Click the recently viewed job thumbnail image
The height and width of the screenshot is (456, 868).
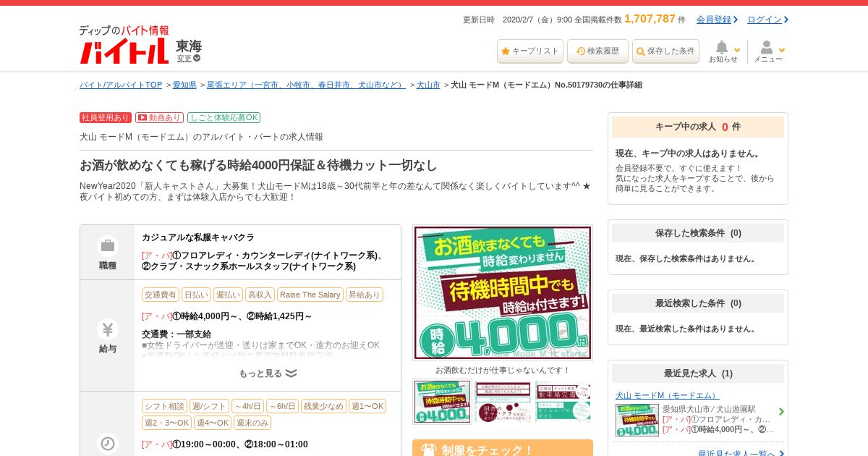(x=637, y=420)
